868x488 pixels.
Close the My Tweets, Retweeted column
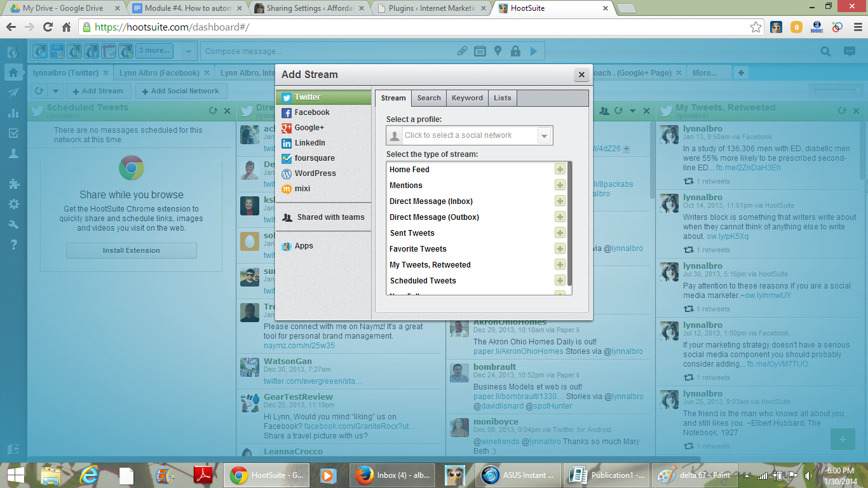point(855,111)
